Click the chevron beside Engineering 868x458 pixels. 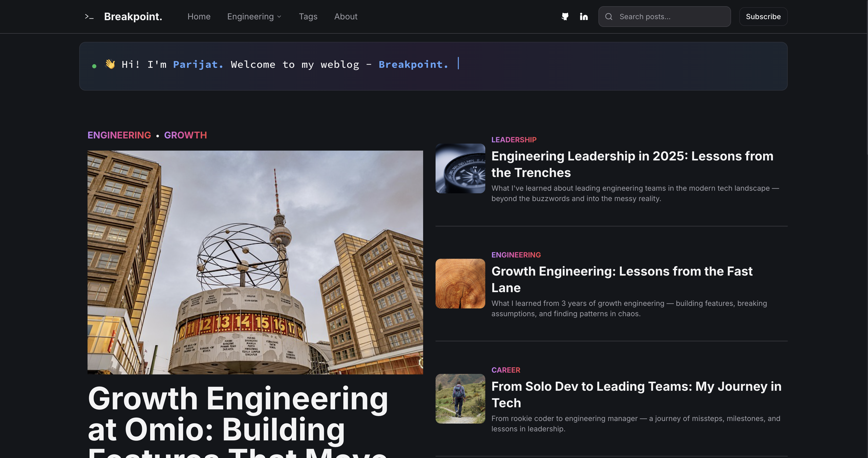[279, 17]
